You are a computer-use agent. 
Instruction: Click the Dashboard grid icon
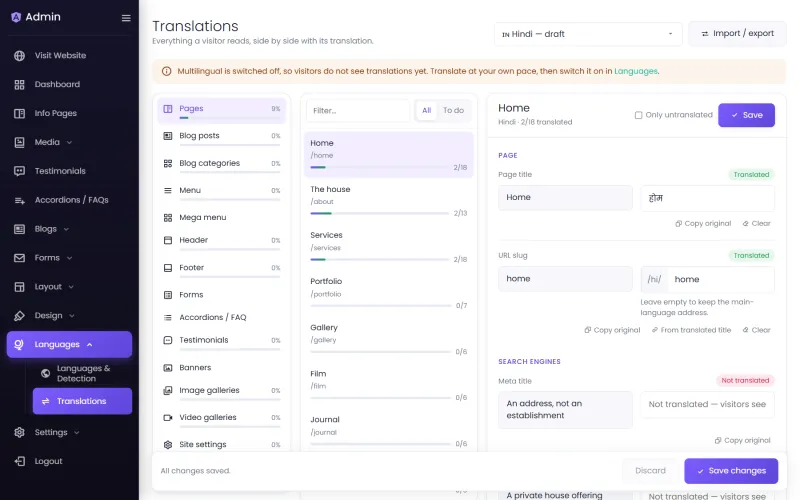click(19, 85)
